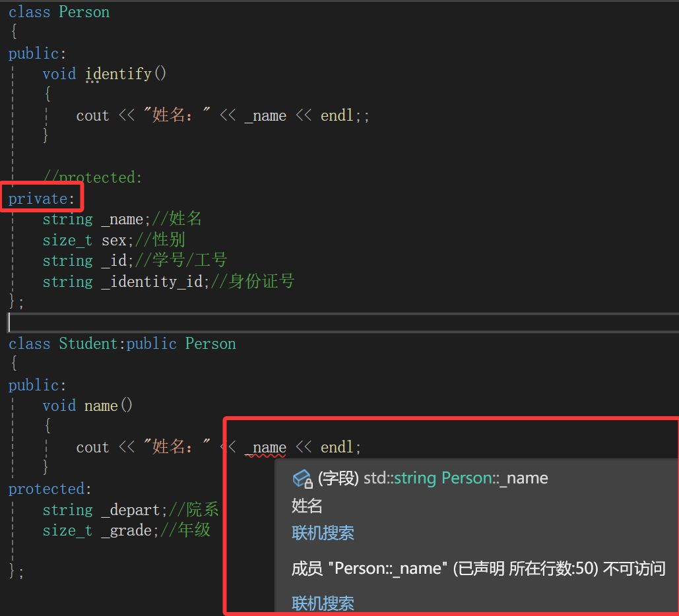The image size is (679, 616).
Task: Click the '//院系' comment
Action: click(x=193, y=510)
